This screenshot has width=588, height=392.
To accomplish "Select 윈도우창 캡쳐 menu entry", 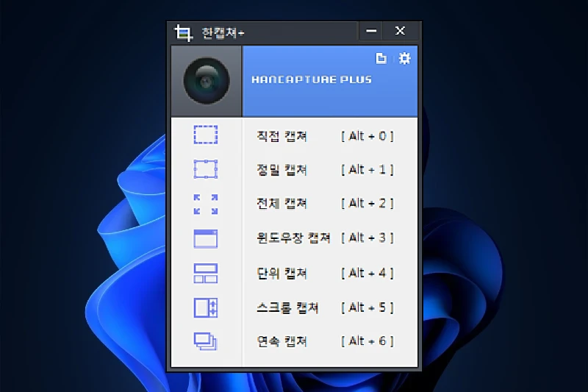I will pos(293,238).
